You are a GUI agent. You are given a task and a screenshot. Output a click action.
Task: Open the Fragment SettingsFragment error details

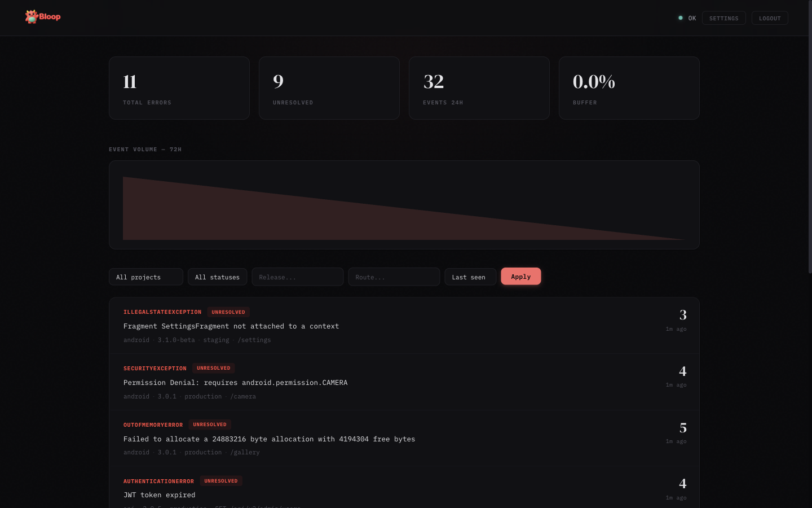[231, 326]
